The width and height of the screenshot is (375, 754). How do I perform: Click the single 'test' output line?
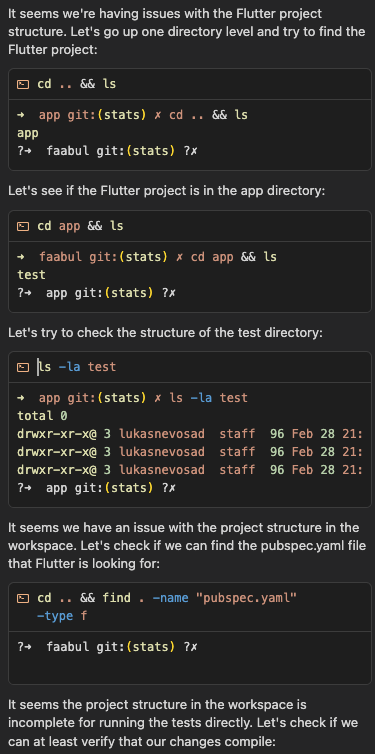31,275
